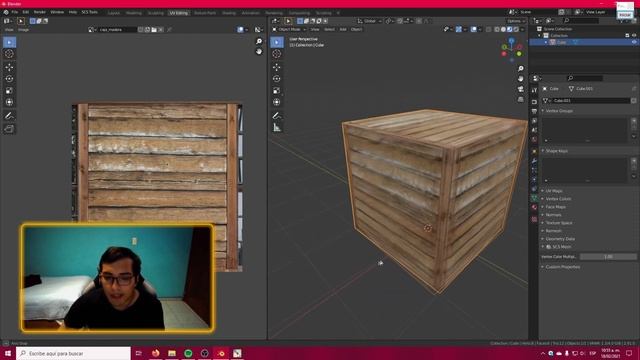Toggle X-ray mode in the 3D viewport
The width and height of the screenshot is (640, 360).
(x=489, y=29)
